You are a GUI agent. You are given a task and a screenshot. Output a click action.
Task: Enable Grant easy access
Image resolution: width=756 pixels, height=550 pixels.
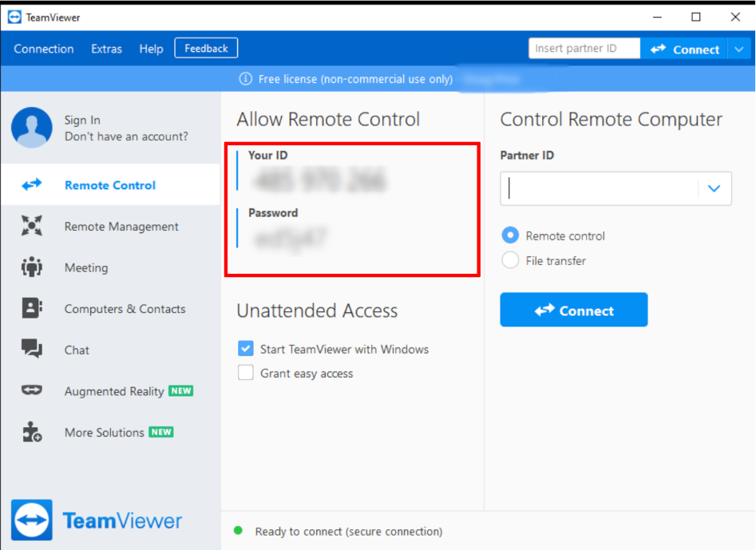[245, 373]
